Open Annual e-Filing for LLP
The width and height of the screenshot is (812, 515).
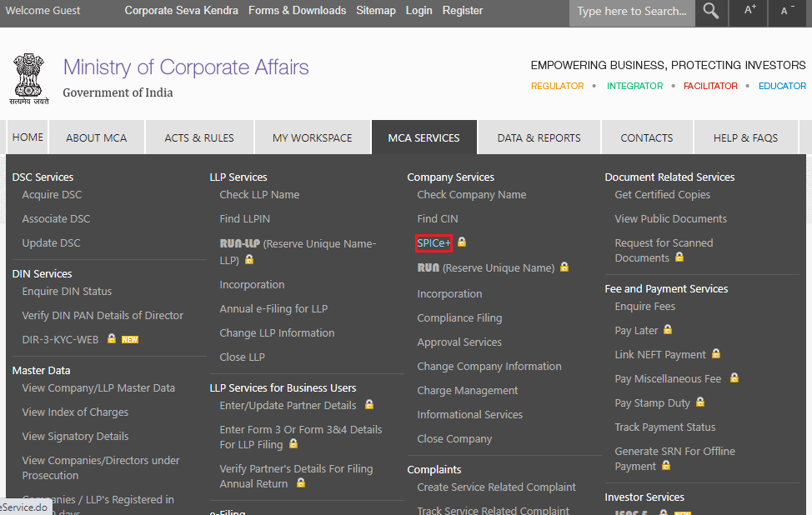coord(273,308)
